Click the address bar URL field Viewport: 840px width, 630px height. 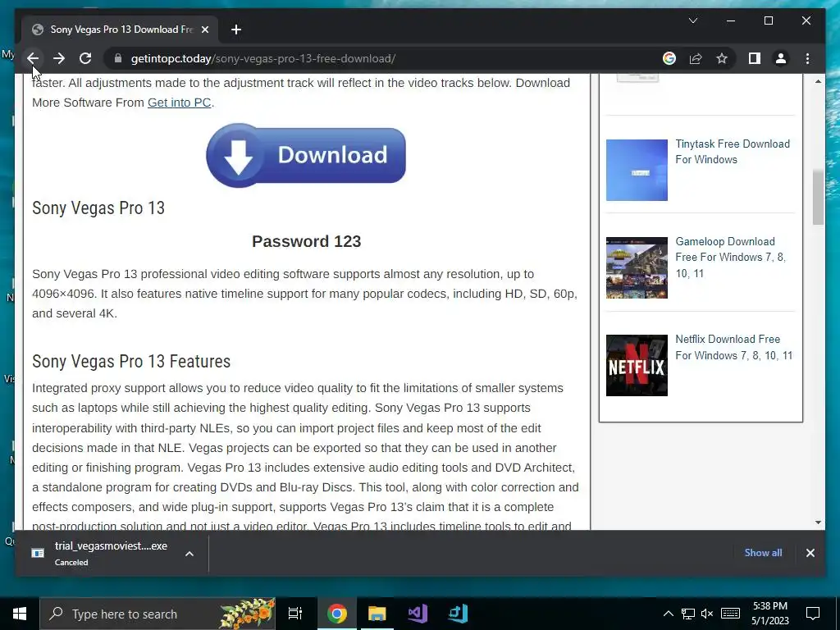(x=386, y=58)
